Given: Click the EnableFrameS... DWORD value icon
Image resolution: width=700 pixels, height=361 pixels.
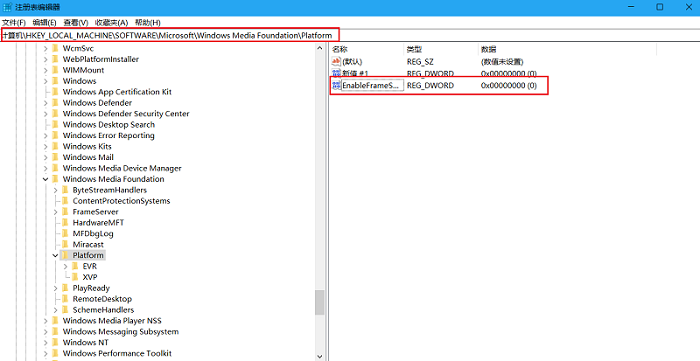Looking at the screenshot, I should (336, 85).
